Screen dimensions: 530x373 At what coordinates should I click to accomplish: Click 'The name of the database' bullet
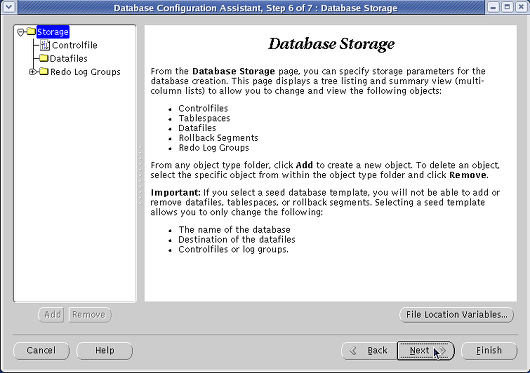click(234, 230)
